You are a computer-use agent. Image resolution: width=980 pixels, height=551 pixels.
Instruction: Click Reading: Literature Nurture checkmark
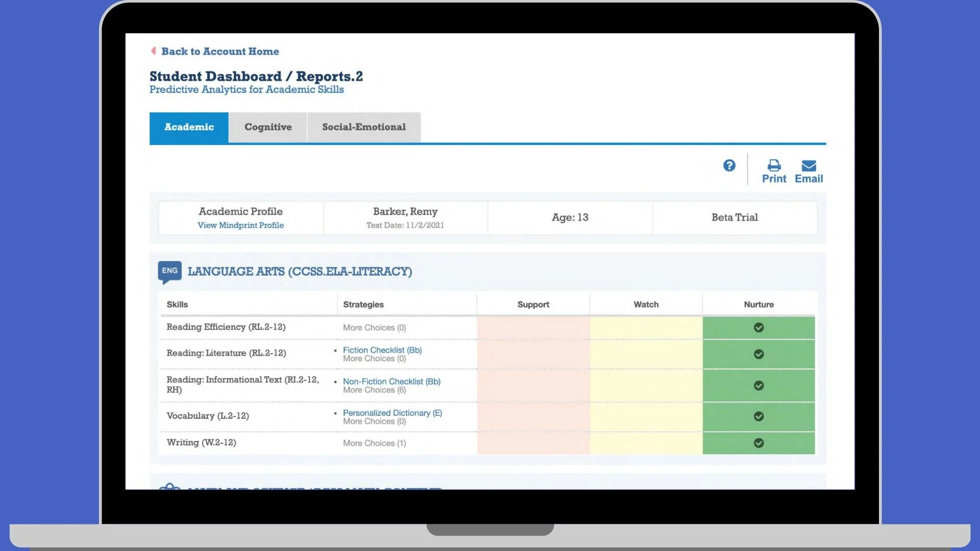tap(758, 354)
